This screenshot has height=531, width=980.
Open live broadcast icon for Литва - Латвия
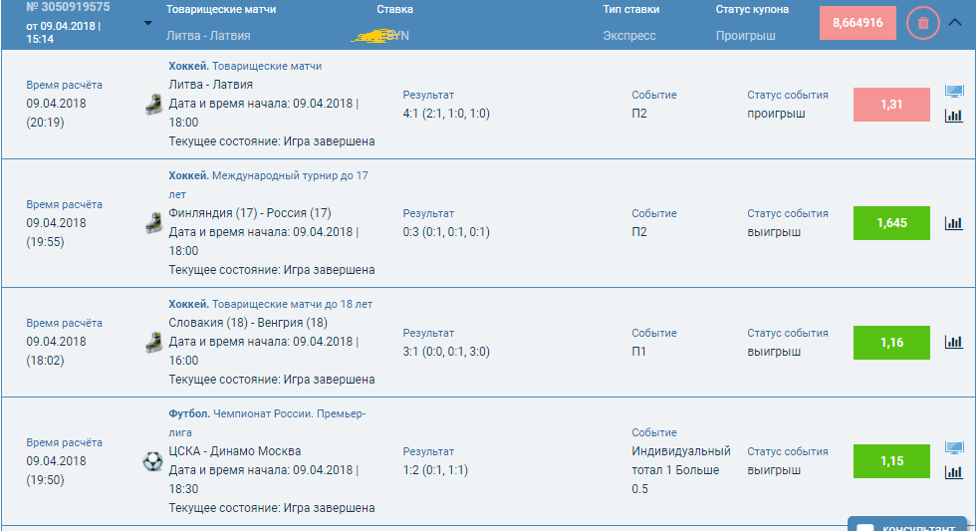click(x=954, y=92)
